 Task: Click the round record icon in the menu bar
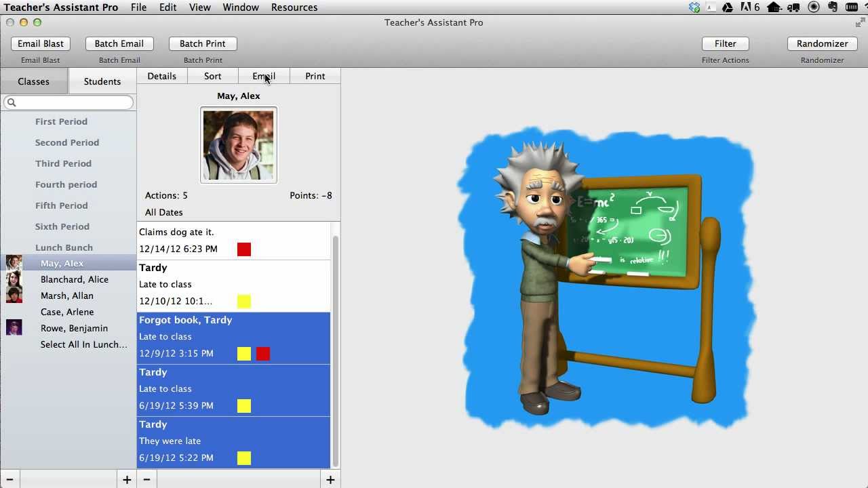[x=814, y=7]
